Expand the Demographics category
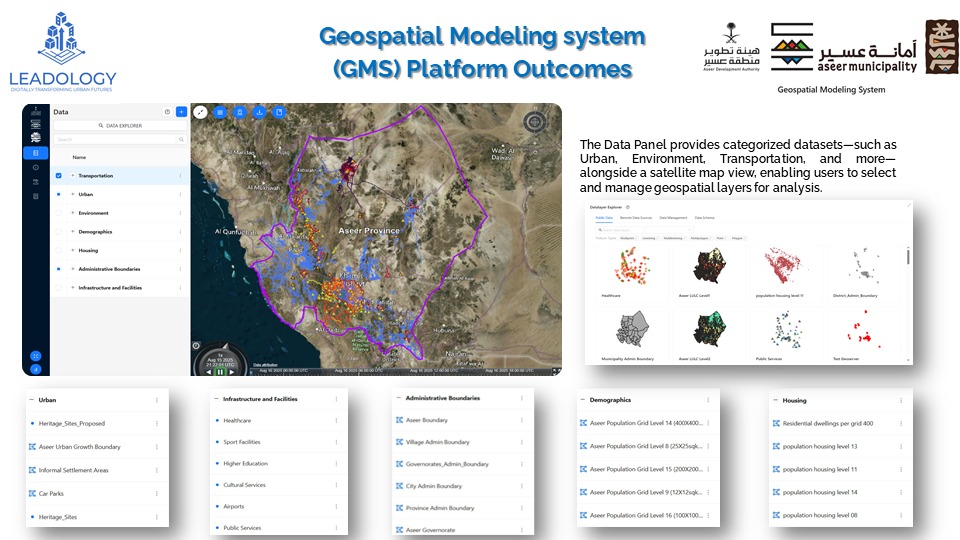Image resolution: width=960 pixels, height=540 pixels. 72,232
